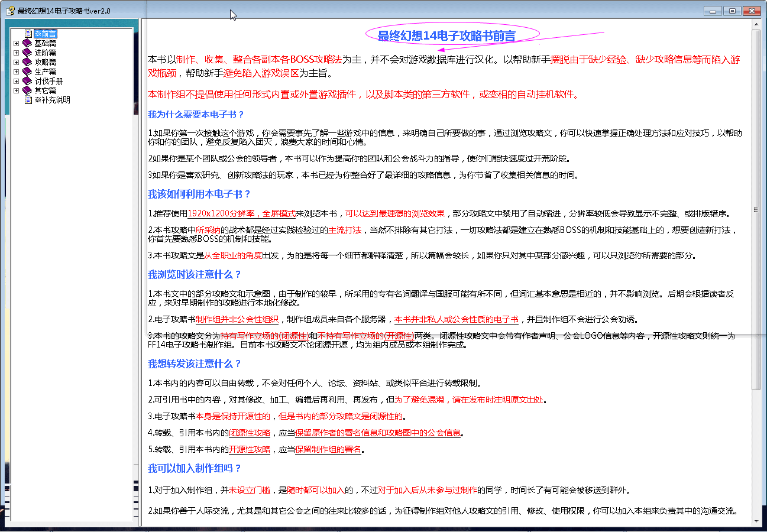Click the book icon next to 其它篇
The width and height of the screenshot is (767, 532).
[x=27, y=90]
